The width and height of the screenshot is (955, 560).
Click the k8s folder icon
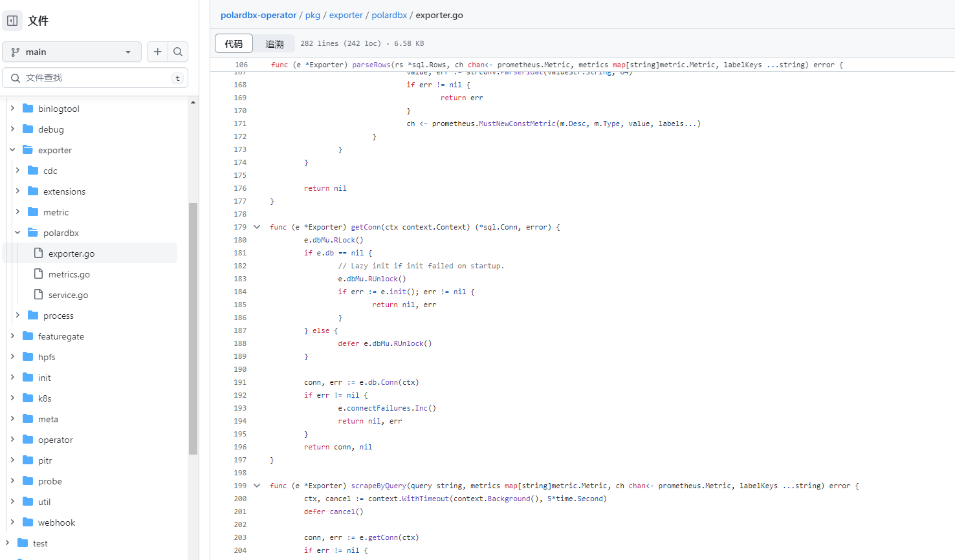pos(28,398)
